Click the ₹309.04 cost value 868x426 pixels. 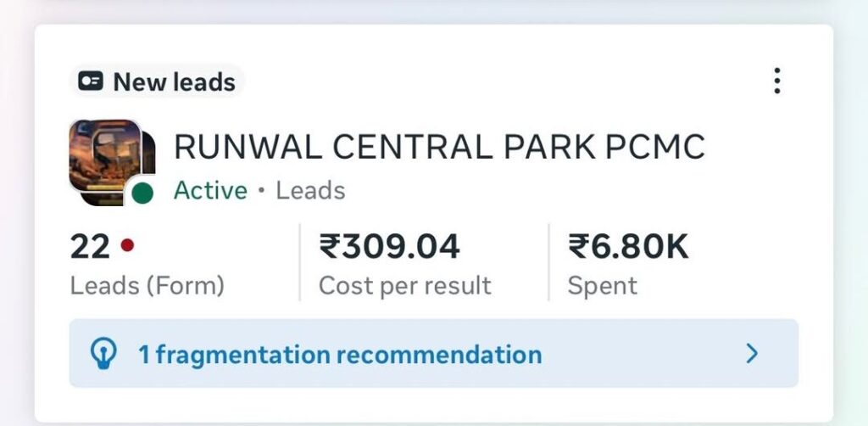pos(389,247)
